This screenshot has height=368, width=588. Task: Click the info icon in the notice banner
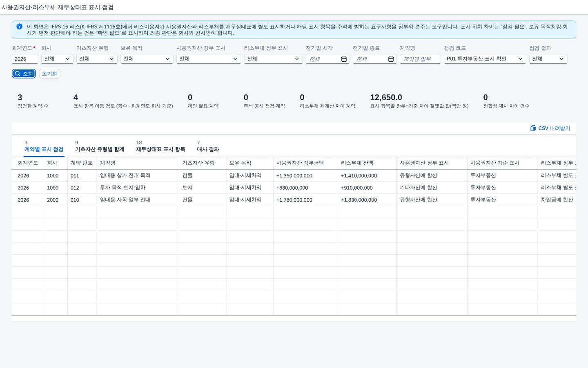(19, 27)
